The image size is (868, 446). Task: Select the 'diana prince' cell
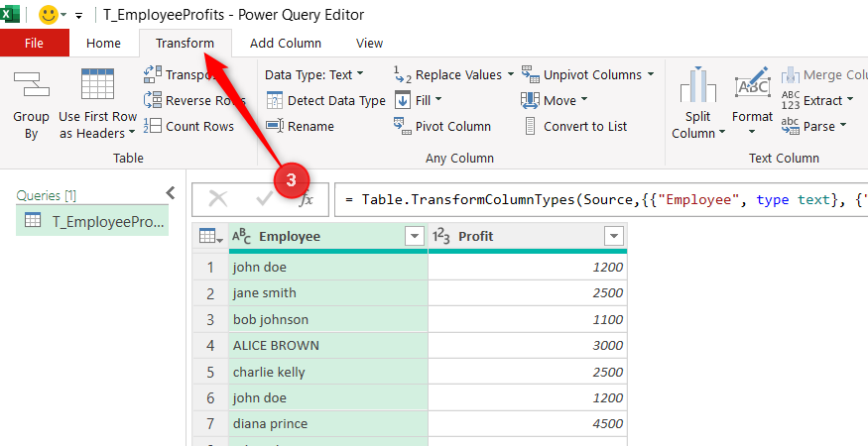[x=328, y=424]
